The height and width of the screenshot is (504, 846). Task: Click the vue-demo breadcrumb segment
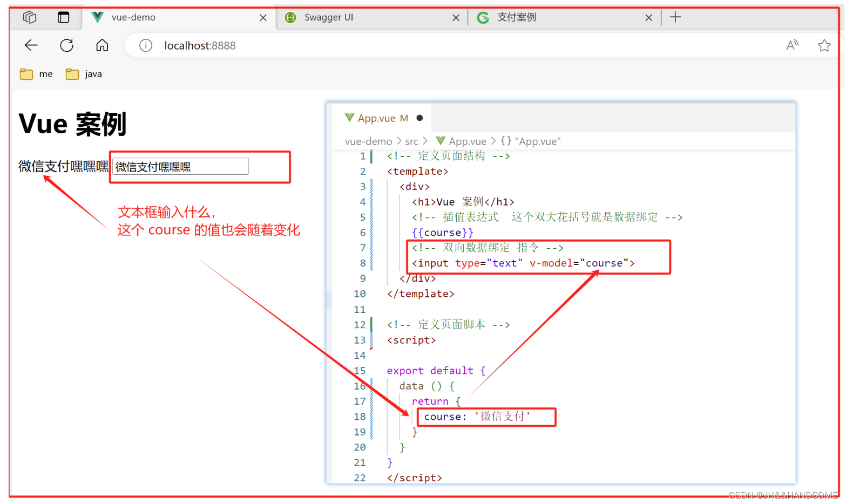(368, 141)
